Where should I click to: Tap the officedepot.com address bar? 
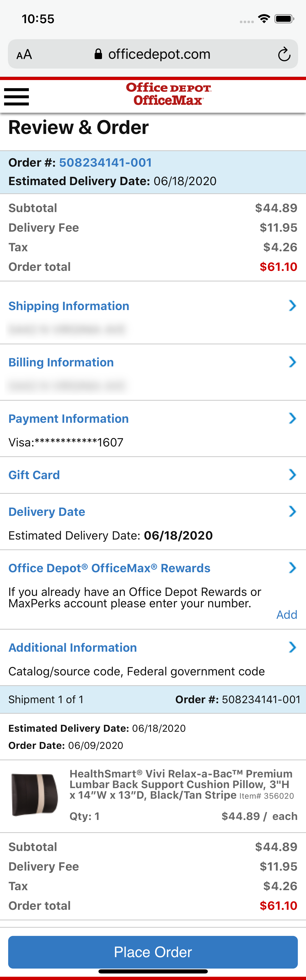point(160,54)
